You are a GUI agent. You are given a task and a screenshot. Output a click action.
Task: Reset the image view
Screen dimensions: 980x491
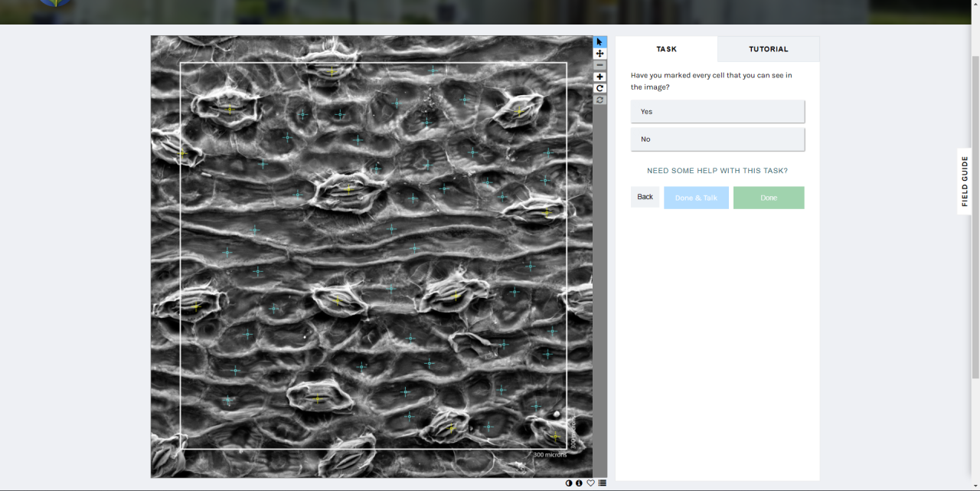pyautogui.click(x=600, y=100)
